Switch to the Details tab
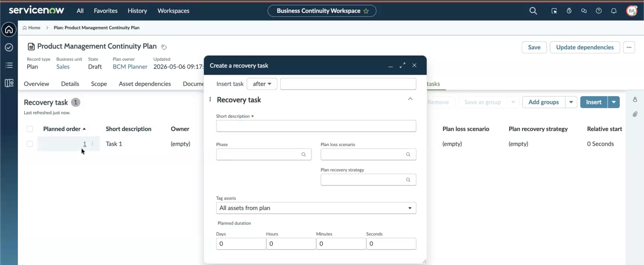The width and height of the screenshot is (644, 265). (70, 84)
